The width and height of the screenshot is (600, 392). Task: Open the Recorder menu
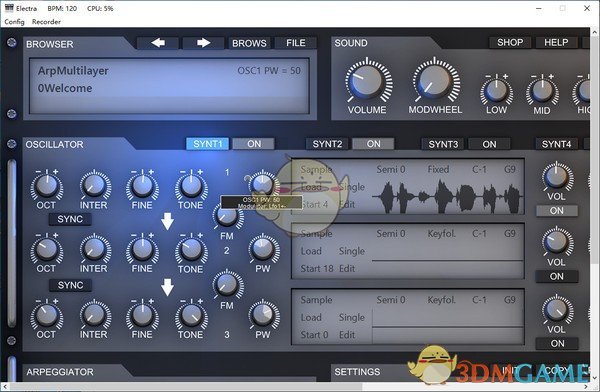[x=46, y=22]
